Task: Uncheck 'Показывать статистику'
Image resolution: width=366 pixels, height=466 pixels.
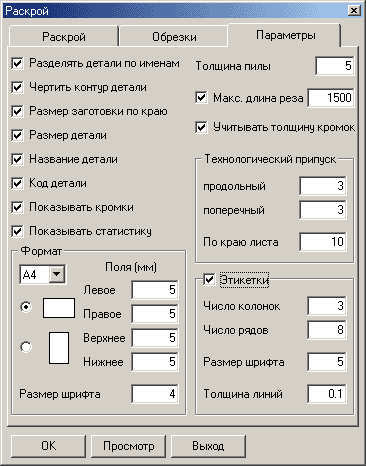Action: click(x=17, y=231)
